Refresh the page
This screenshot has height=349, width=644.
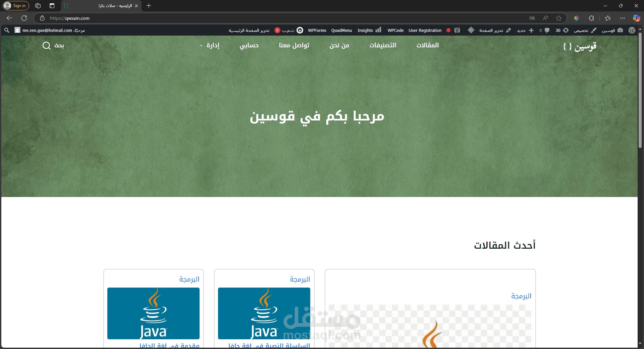[x=24, y=18]
